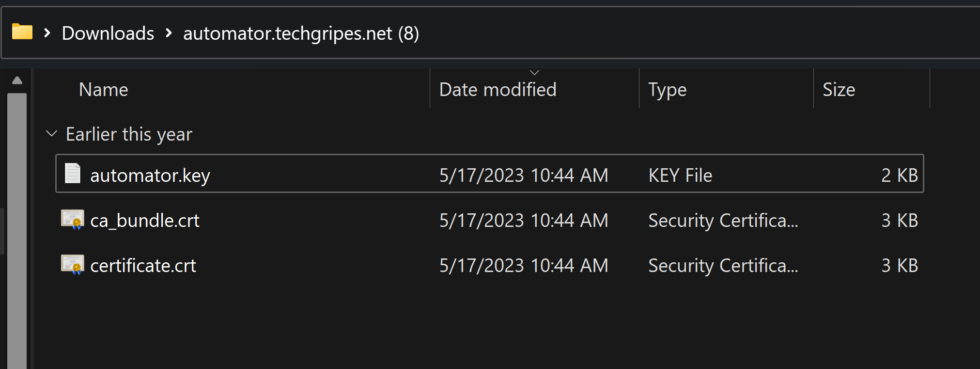
Task: Select the 'Earlier this year' group label
Action: tap(129, 134)
